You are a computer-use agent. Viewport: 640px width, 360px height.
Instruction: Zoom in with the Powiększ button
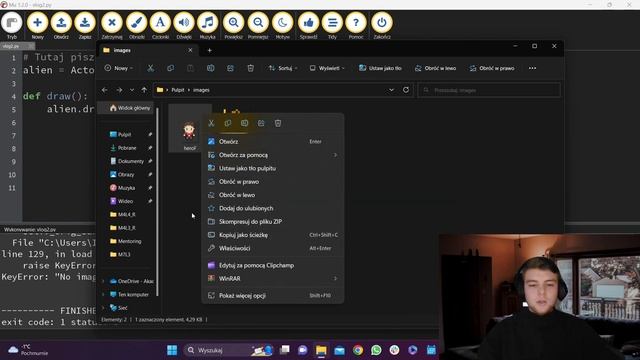click(x=233, y=25)
